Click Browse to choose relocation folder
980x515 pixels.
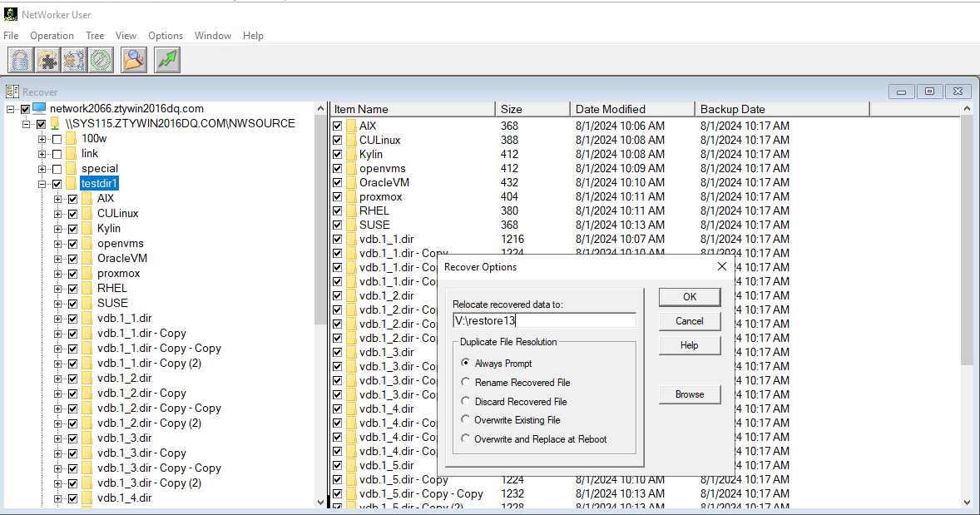coord(690,394)
